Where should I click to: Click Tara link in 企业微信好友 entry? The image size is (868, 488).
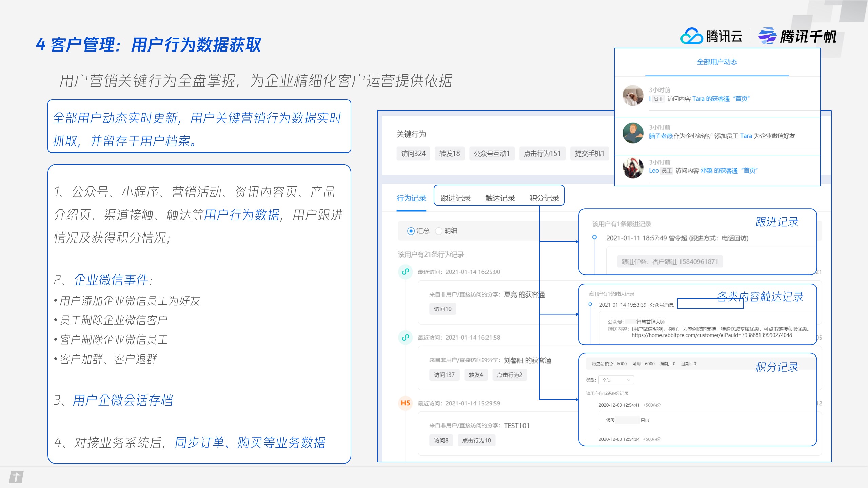tap(746, 136)
